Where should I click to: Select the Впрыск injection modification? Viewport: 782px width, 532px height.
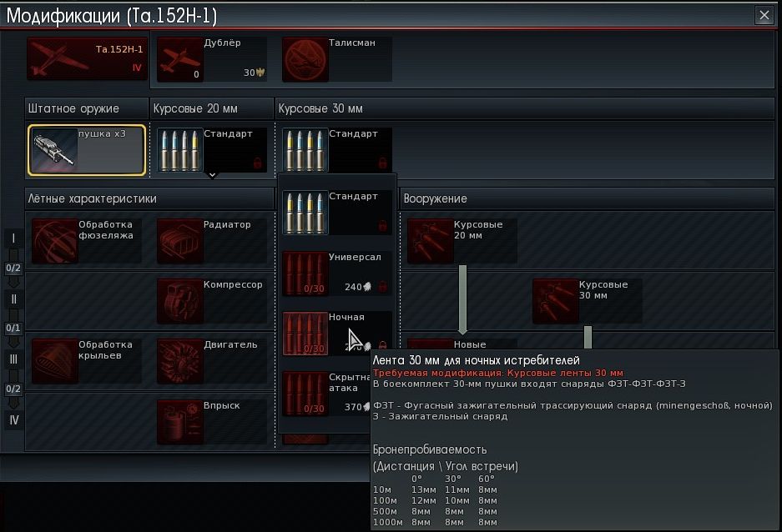(179, 422)
